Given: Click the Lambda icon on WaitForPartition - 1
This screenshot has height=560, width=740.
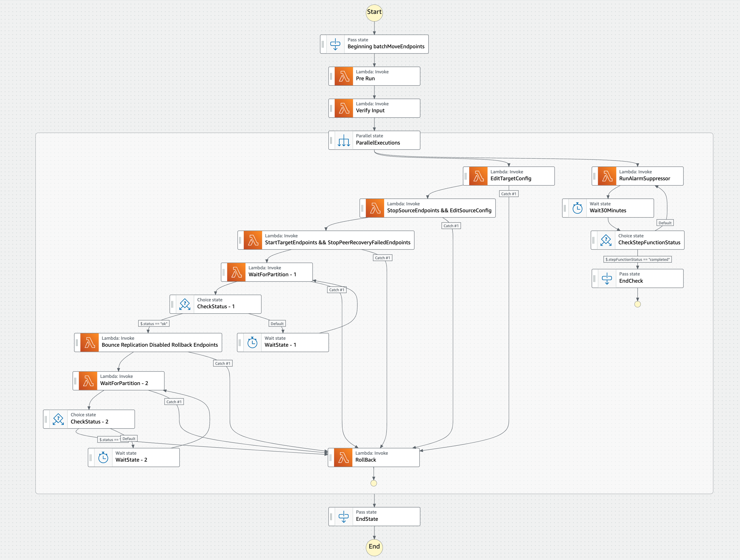Looking at the screenshot, I should [x=237, y=272].
